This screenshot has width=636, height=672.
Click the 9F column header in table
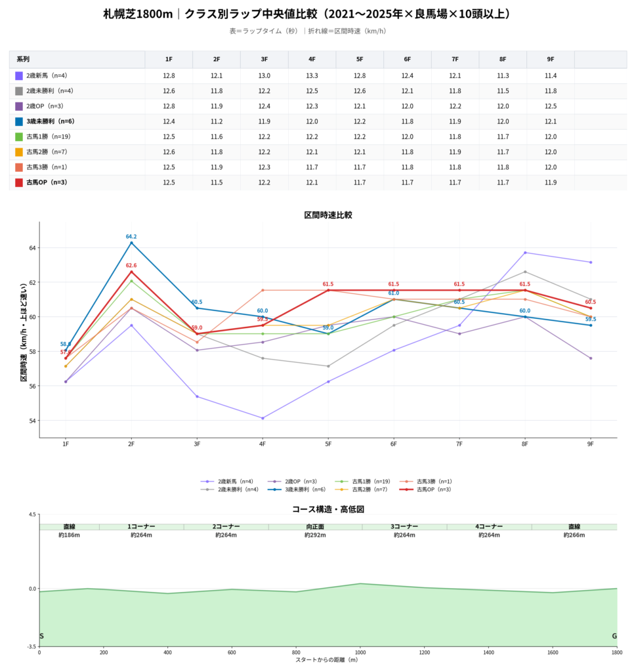coord(551,59)
